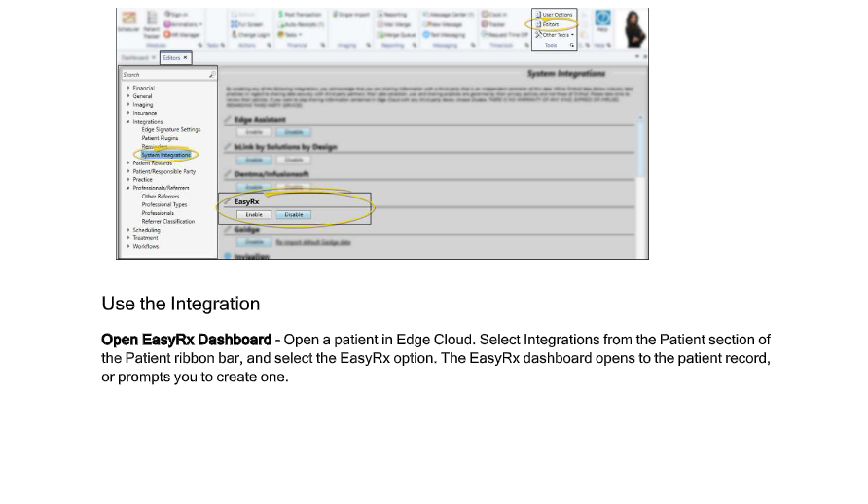Select Edge Signature Settings tree item

point(171,129)
